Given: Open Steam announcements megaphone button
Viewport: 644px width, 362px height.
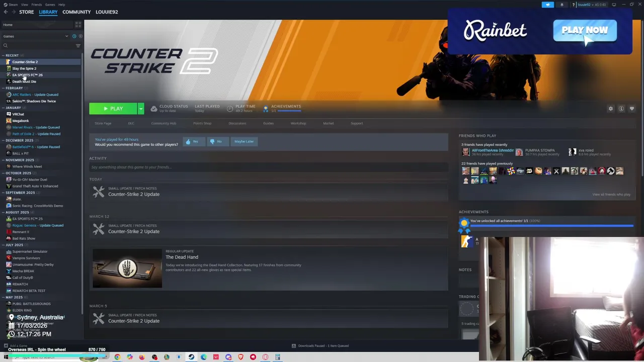Looking at the screenshot, I should pos(548,5).
